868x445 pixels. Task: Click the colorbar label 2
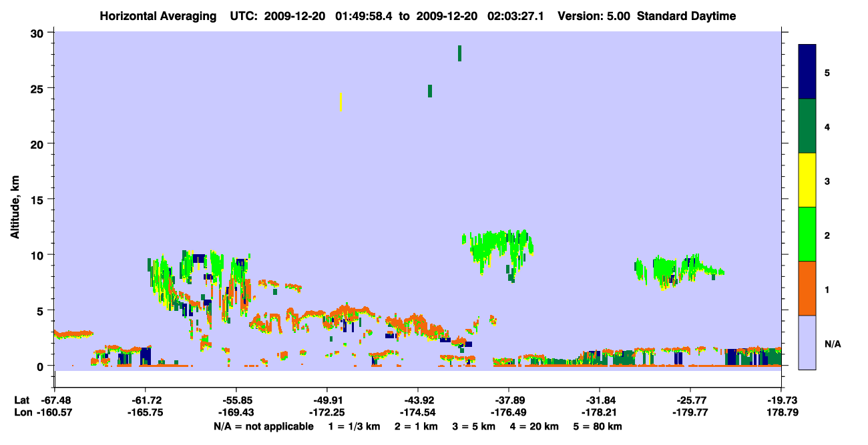pyautogui.click(x=827, y=235)
